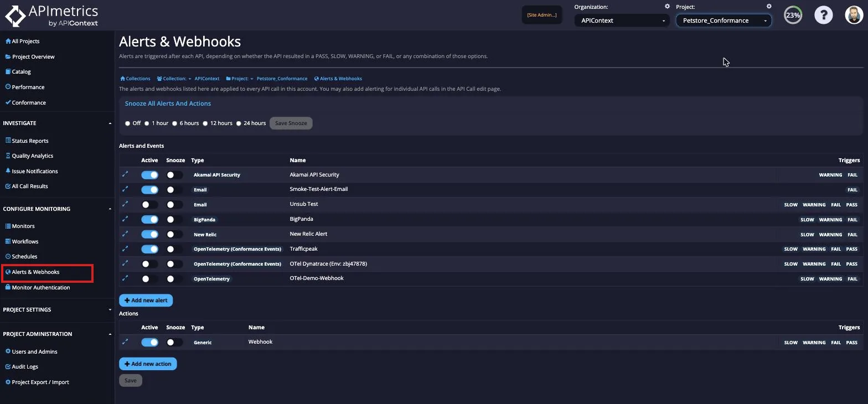Open Project Export / Import in sidebar
868x404 pixels.
tap(37, 382)
